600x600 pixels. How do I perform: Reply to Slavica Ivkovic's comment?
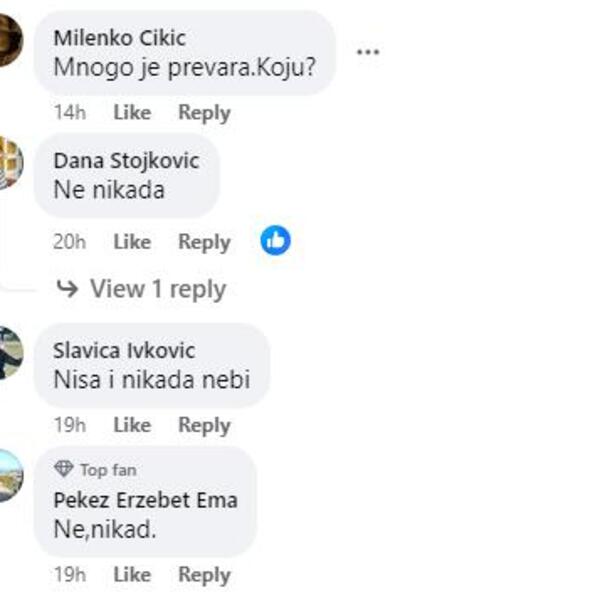point(204,425)
